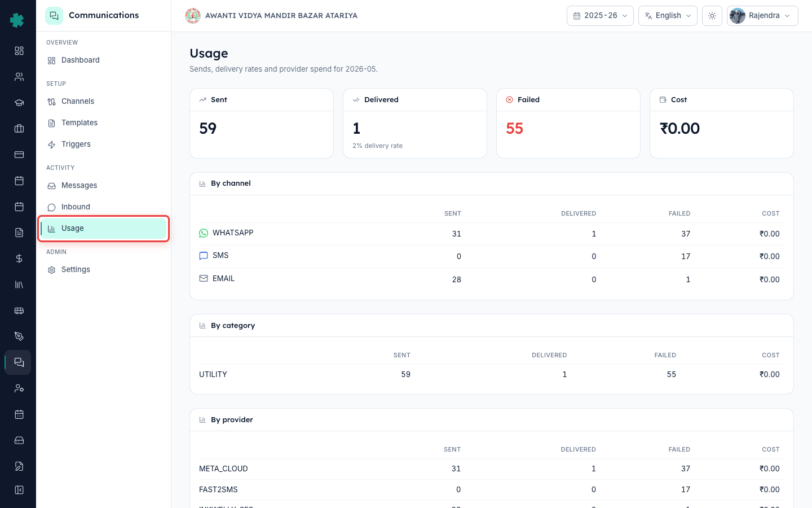Click the By provider section heading
The height and width of the screenshot is (508, 812).
pos(232,420)
